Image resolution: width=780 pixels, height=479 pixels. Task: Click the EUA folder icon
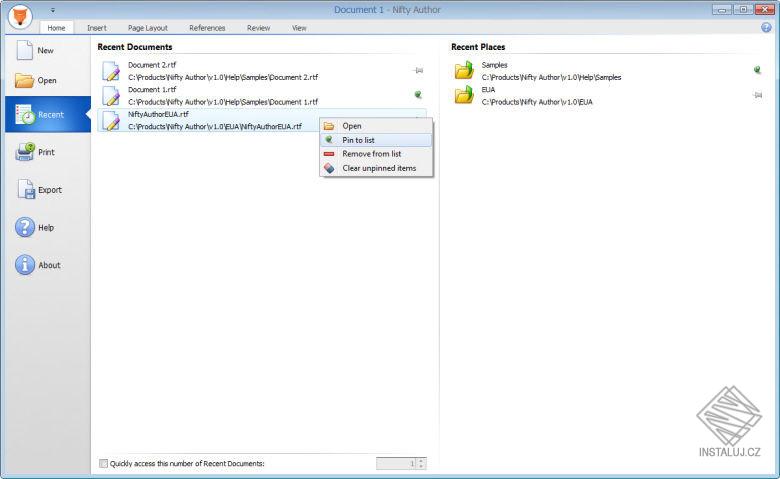[x=464, y=95]
